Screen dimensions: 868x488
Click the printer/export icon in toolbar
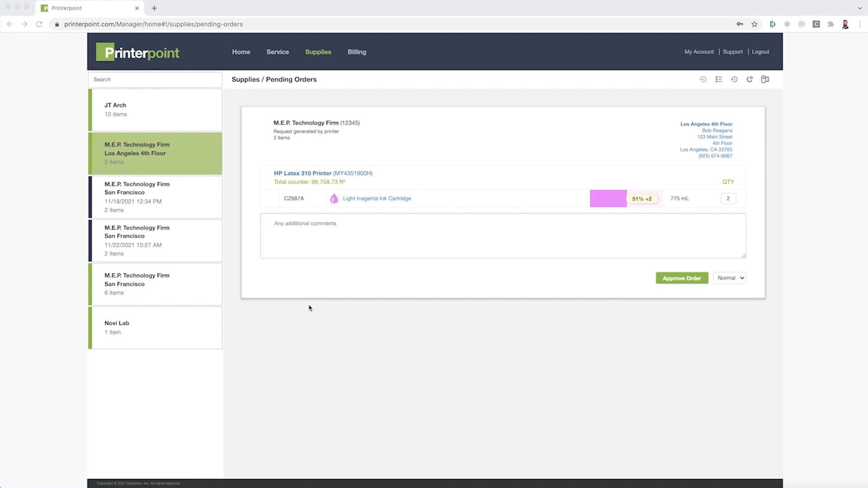point(765,79)
